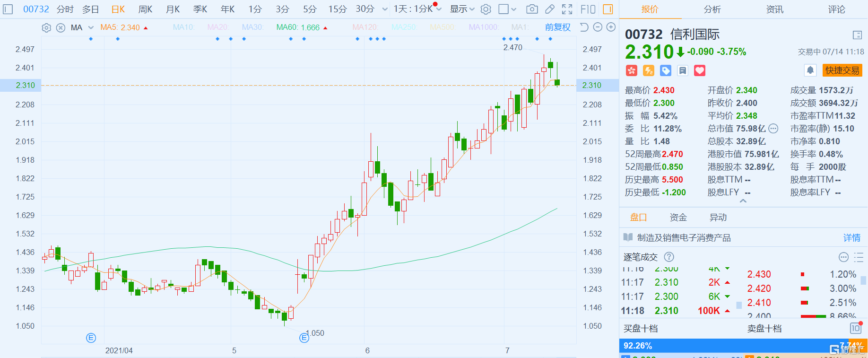Open the 1天:1分K period dropdown
This screenshot has height=358, width=868.
click(417, 9)
